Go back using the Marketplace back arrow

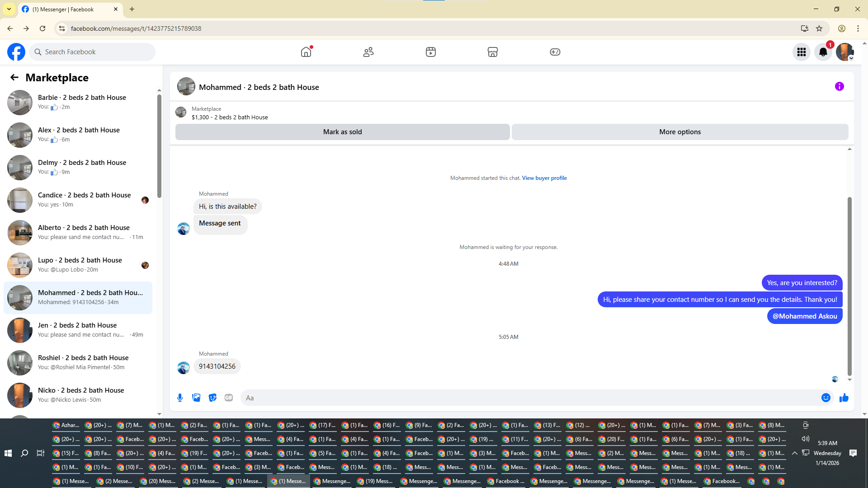[14, 78]
